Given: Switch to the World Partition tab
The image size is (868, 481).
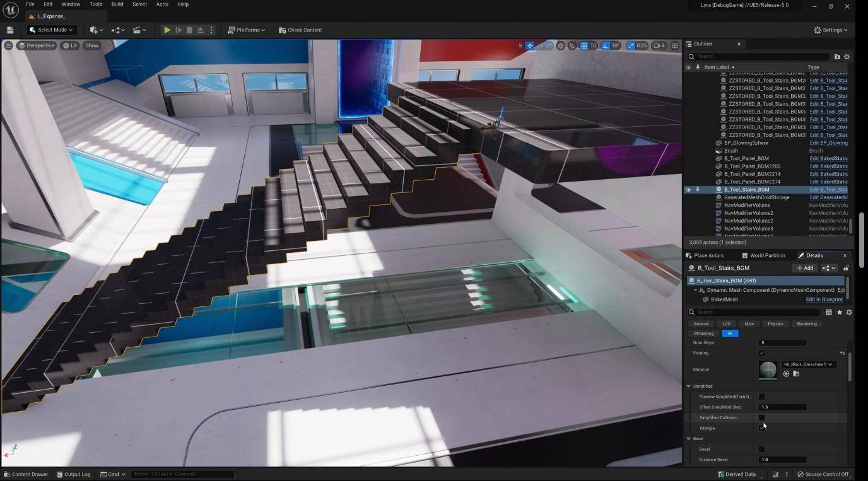Looking at the screenshot, I should click(x=764, y=255).
